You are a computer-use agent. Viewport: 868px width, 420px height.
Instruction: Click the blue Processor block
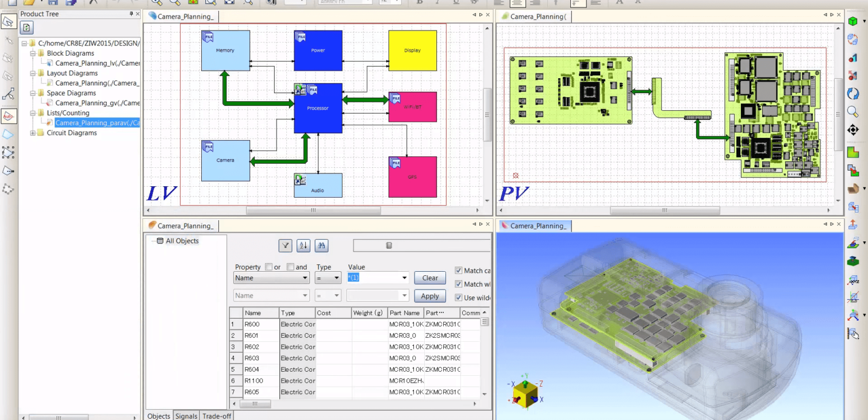(318, 108)
